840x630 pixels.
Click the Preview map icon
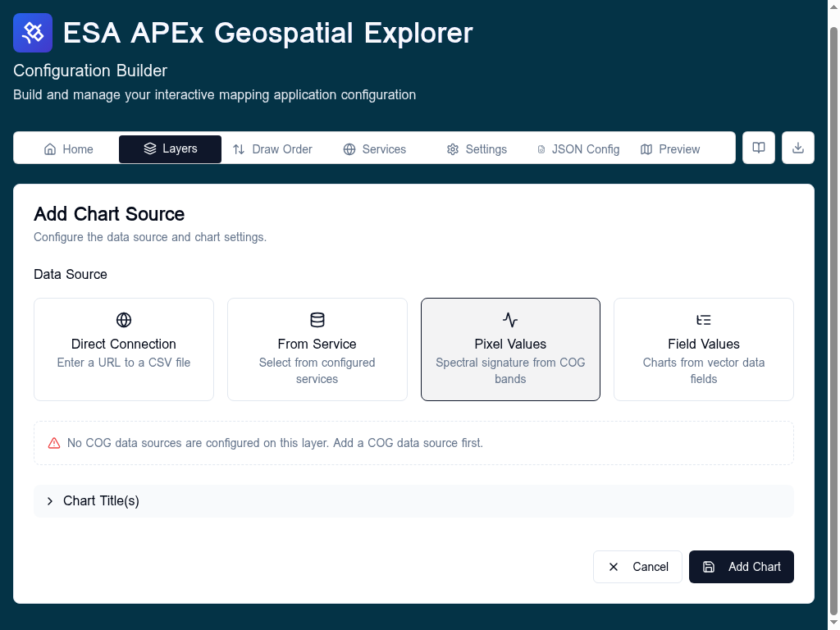[646, 149]
